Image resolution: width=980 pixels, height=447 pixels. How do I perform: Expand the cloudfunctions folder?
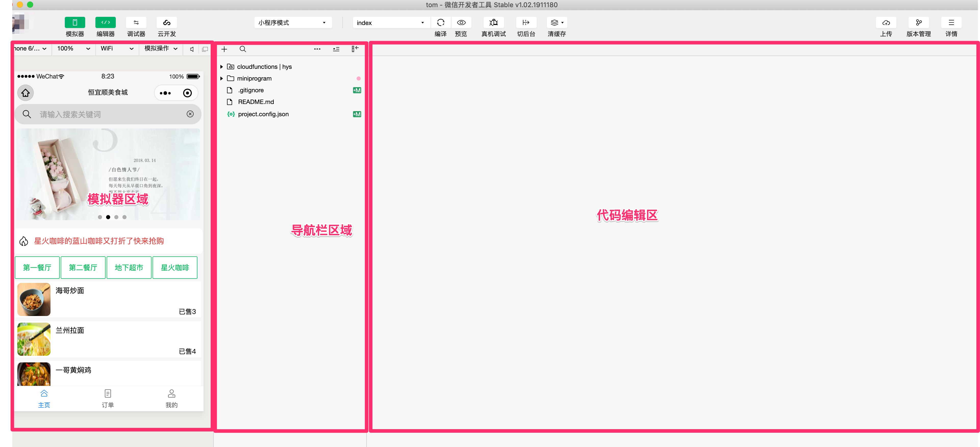click(x=221, y=67)
